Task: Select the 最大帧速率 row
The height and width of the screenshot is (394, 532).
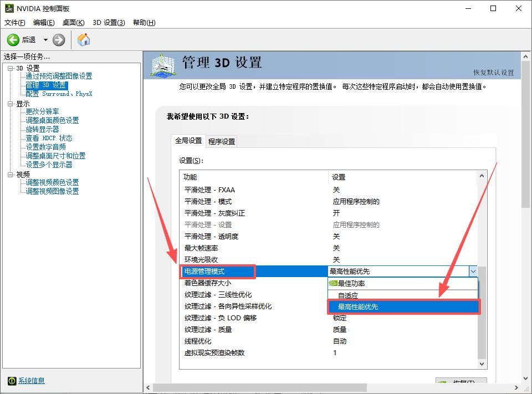Action: tap(329, 248)
